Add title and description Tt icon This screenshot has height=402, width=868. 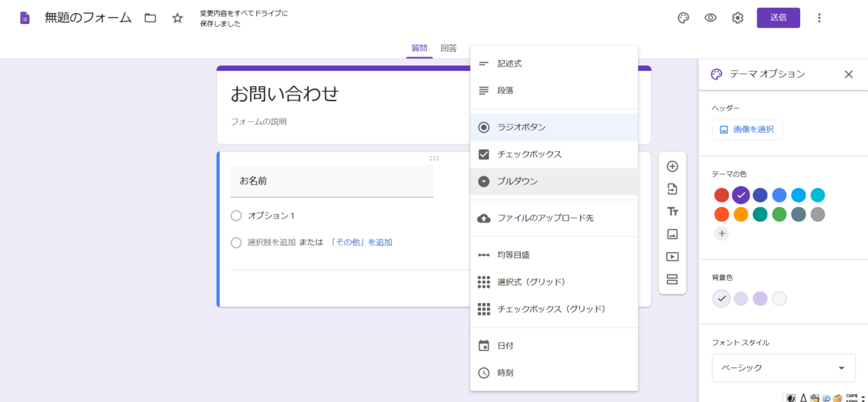pyautogui.click(x=672, y=211)
